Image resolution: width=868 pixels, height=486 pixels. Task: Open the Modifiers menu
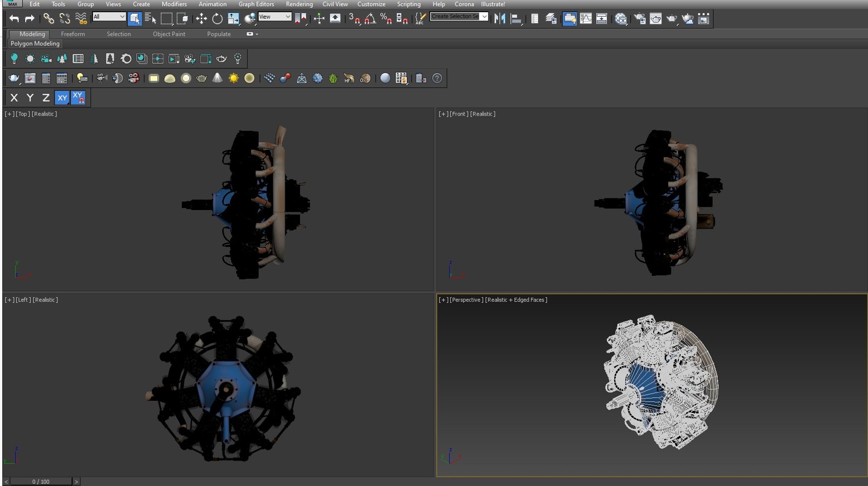[174, 4]
